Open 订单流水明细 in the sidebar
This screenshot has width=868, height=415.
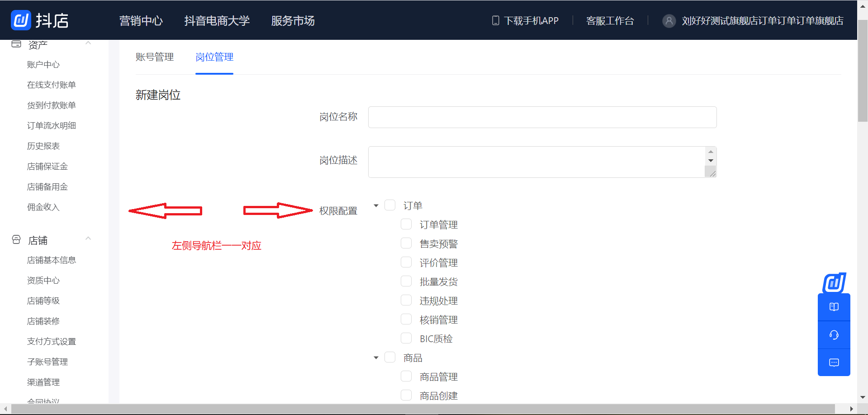pyautogui.click(x=52, y=126)
